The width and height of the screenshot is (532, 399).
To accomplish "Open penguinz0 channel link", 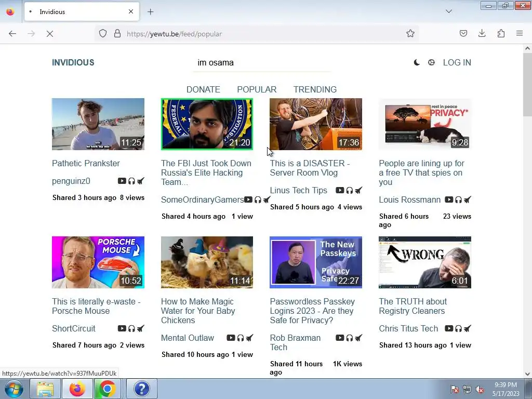I will coord(71,181).
